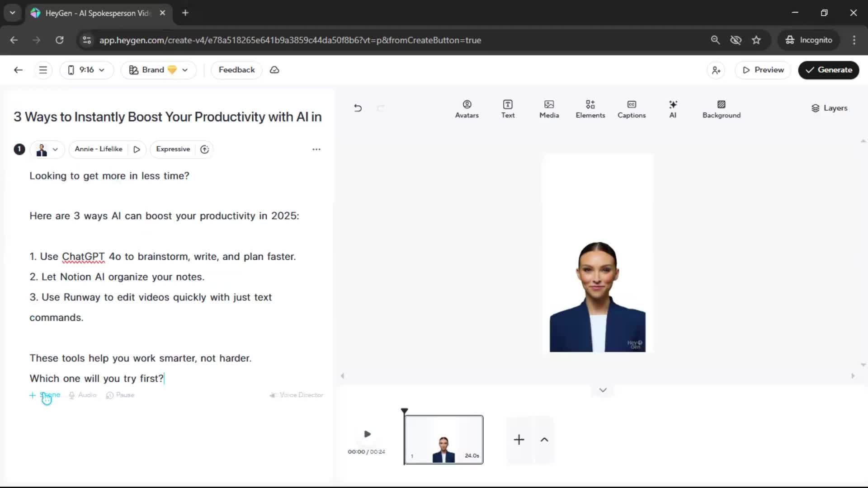Toggle the Layers panel

coord(829,108)
